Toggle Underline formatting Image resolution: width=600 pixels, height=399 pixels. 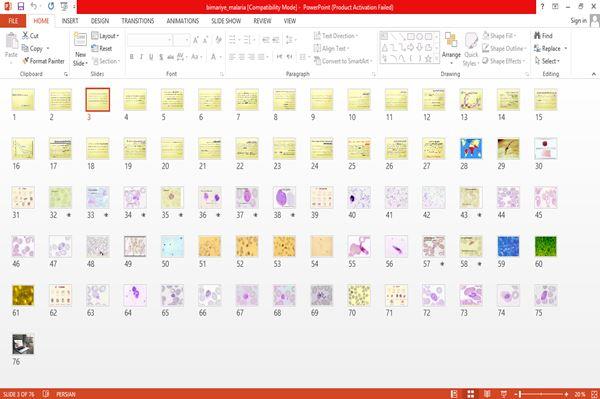click(x=151, y=57)
